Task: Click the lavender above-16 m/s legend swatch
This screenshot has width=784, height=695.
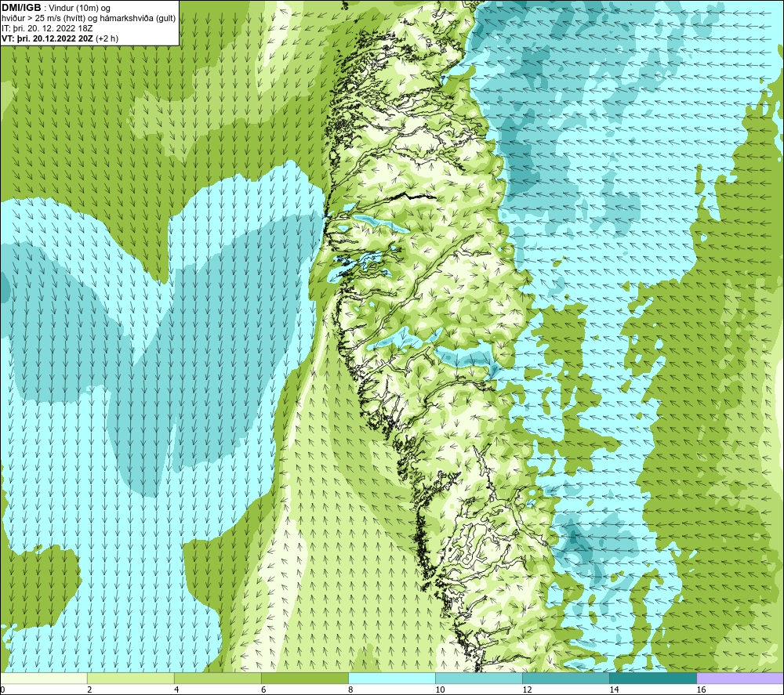Action: click(740, 678)
